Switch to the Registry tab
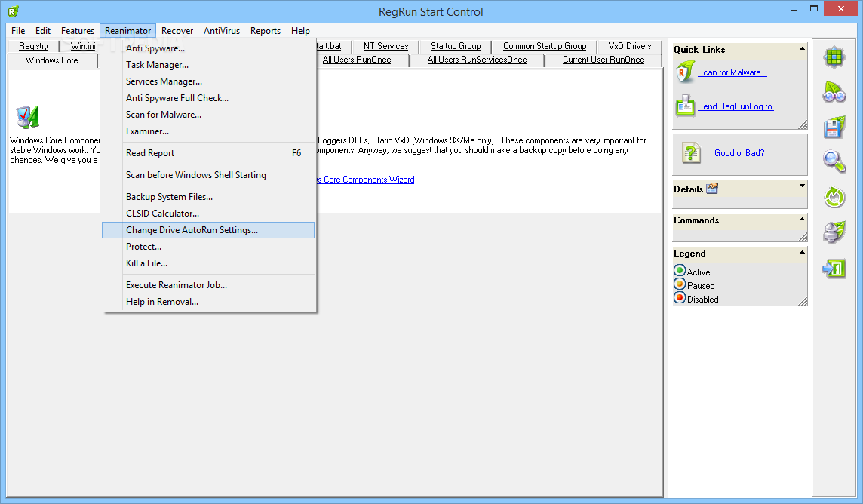 33,46
